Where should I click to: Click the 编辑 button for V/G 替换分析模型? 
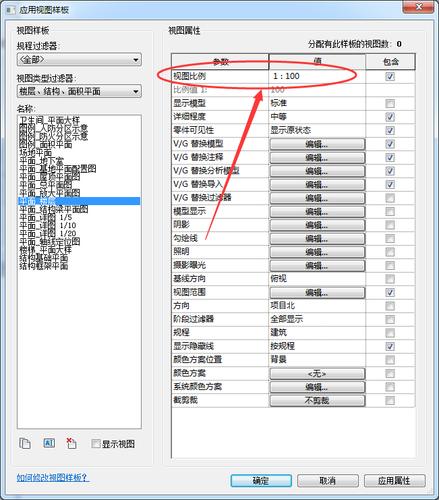(x=317, y=171)
